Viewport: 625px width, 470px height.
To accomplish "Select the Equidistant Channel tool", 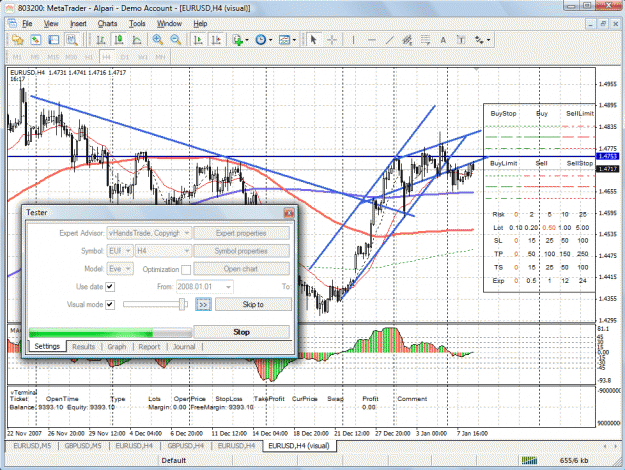I will click(407, 40).
